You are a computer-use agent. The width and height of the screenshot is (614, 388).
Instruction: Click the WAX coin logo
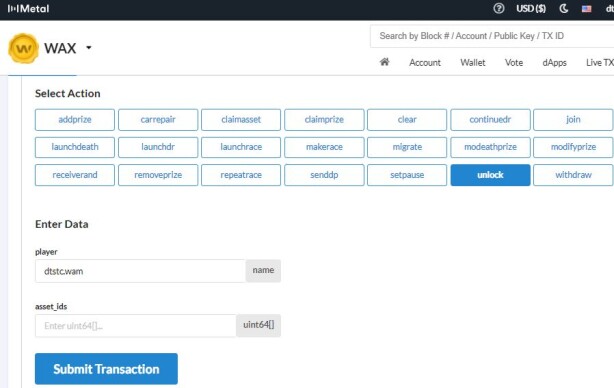[23, 48]
